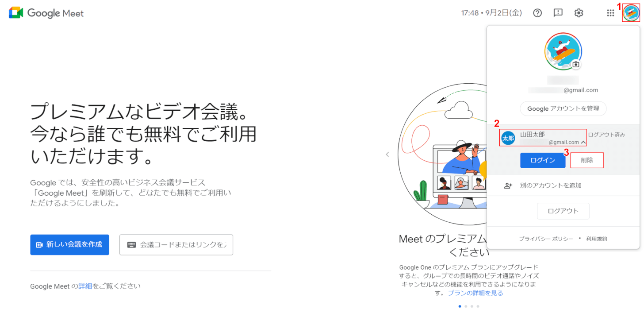Open the プランの詳細を見る link

(475, 293)
